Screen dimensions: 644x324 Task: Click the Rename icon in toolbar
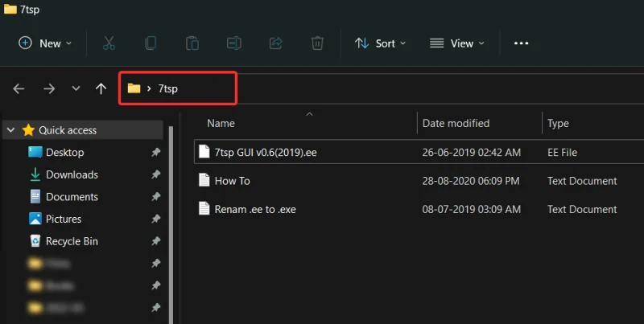point(233,43)
